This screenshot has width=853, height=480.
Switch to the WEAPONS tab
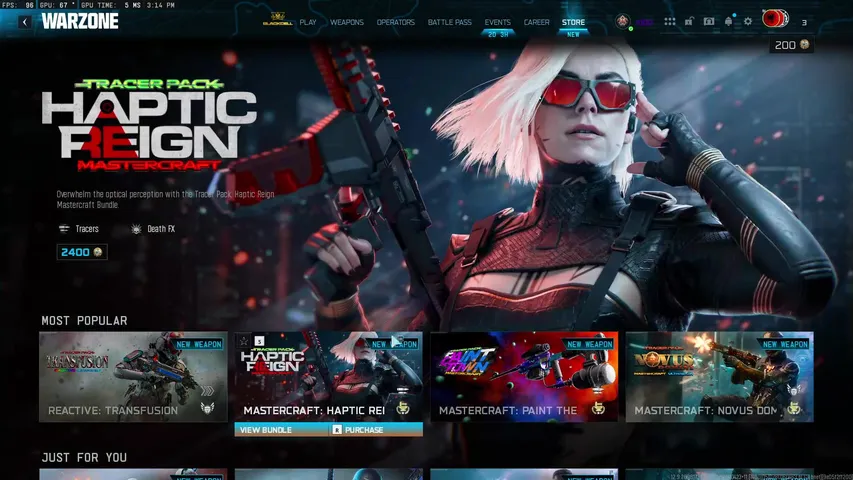[x=347, y=22]
